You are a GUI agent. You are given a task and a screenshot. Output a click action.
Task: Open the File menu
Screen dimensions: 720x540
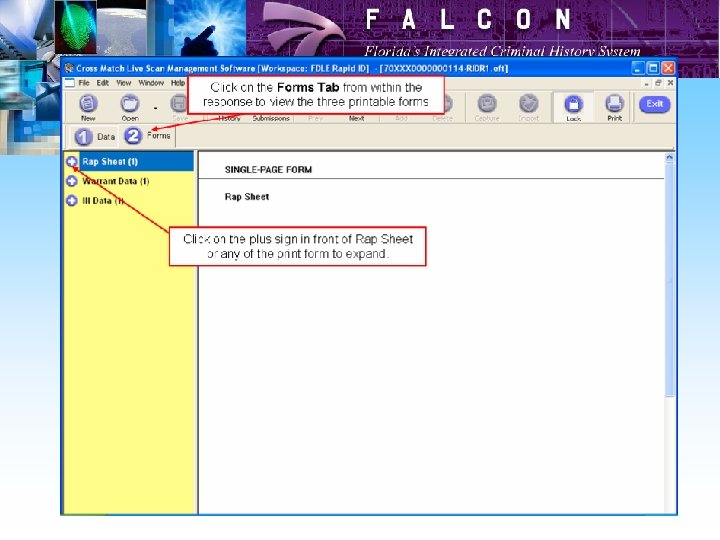(84, 83)
